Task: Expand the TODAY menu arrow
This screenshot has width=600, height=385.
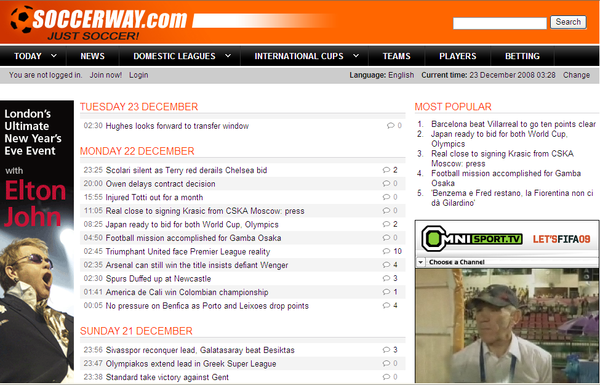Action: (54, 56)
